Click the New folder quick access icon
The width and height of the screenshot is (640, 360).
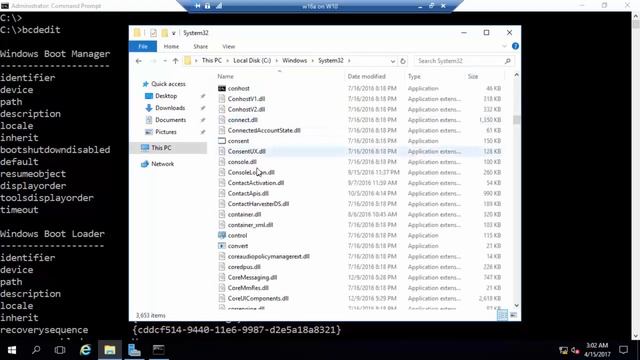(164, 33)
